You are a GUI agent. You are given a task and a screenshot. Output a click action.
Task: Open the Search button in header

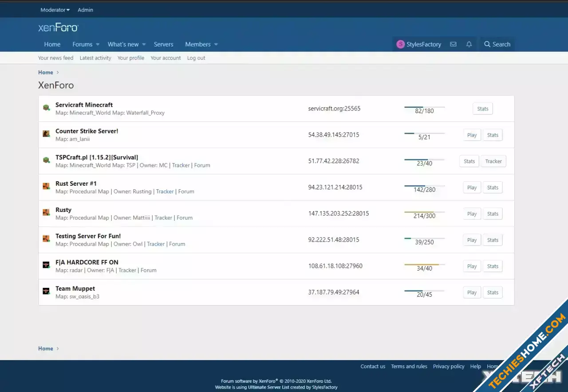[497, 44]
